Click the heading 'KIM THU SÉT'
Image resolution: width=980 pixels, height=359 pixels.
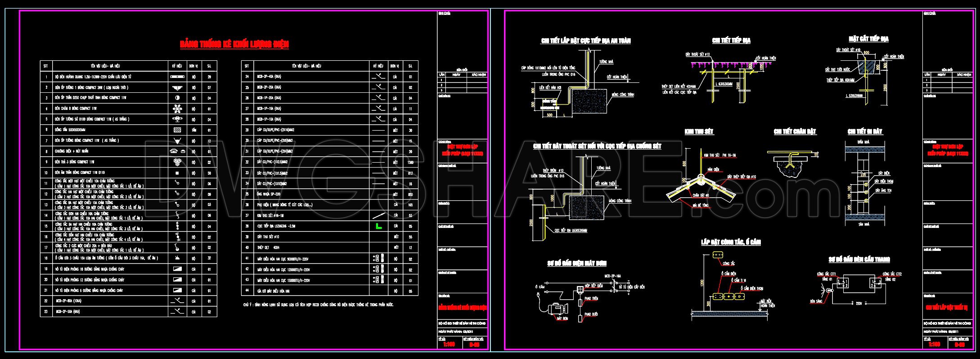coord(699,132)
